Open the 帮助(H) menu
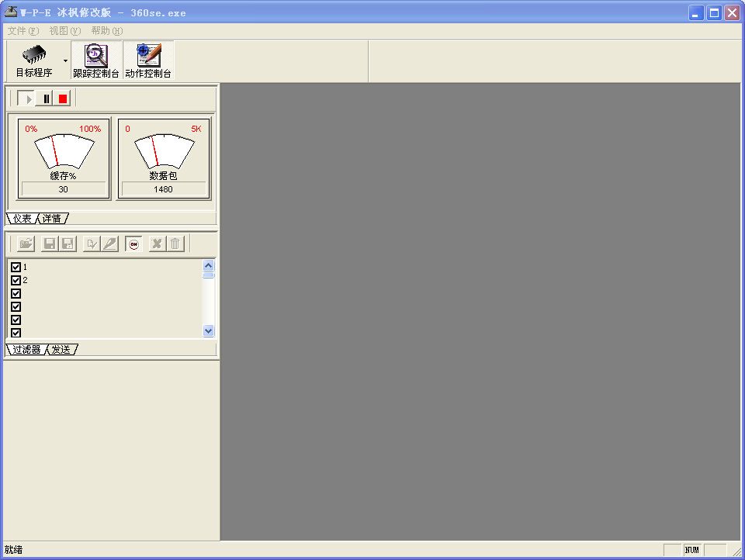Image resolution: width=745 pixels, height=560 pixels. click(x=107, y=31)
